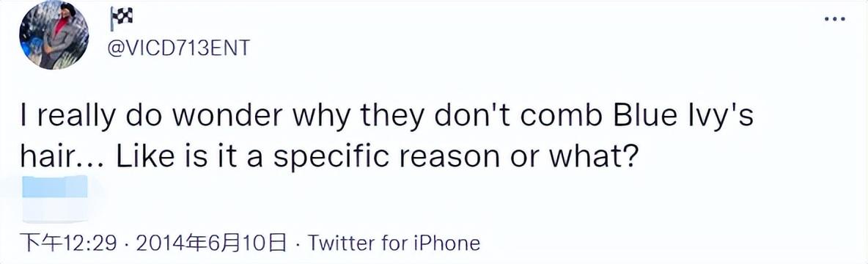
Task: Visit the @VICD713ENT profile handle
Action: 177,48
